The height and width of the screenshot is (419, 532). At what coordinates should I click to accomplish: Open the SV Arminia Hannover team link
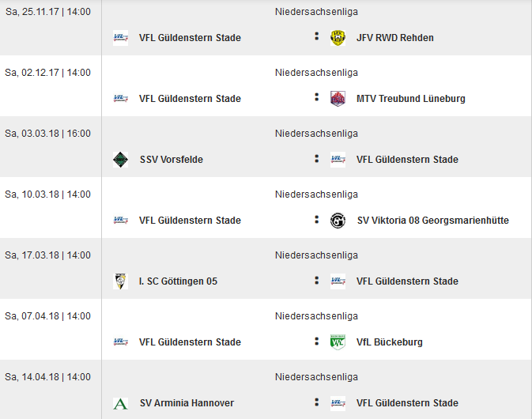[187, 403]
